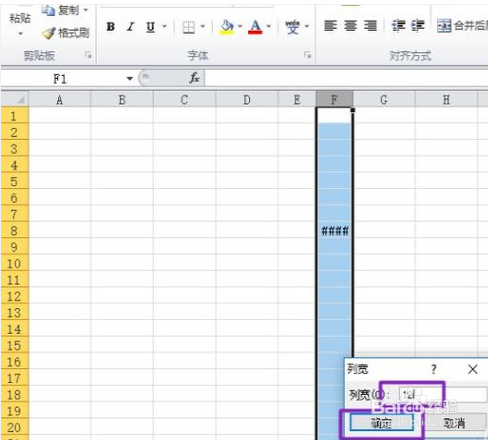The height and width of the screenshot is (440, 488).
Task: Align text left
Action: tap(330, 26)
